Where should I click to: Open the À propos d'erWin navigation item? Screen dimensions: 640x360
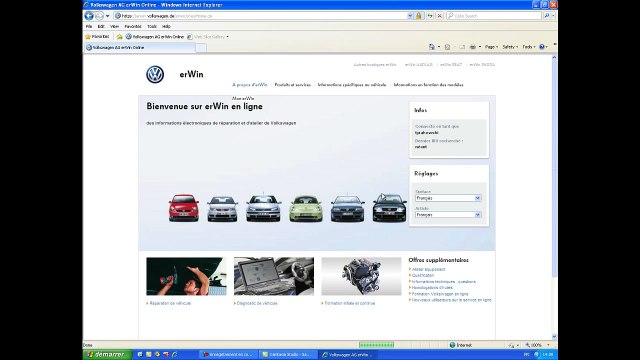[x=249, y=85]
